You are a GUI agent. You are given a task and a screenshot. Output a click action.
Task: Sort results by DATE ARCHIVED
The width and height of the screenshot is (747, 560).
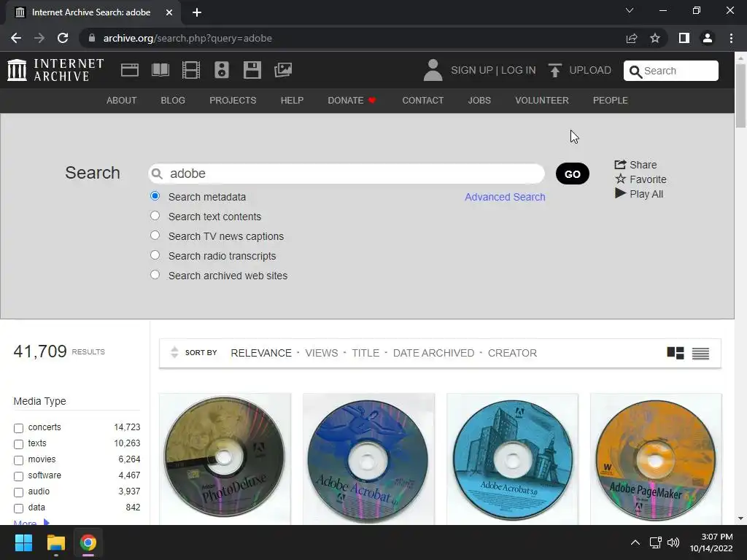tap(433, 353)
